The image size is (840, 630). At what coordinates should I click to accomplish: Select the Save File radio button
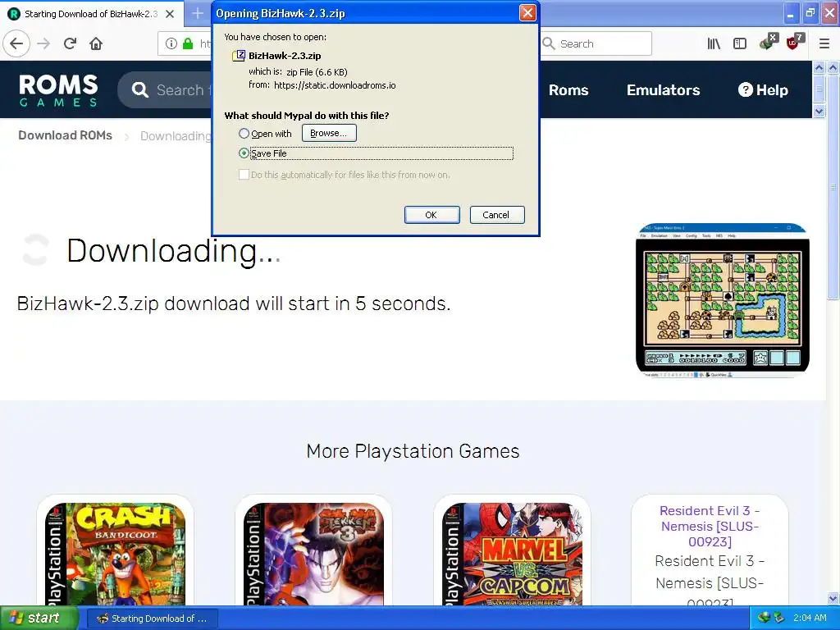click(244, 153)
